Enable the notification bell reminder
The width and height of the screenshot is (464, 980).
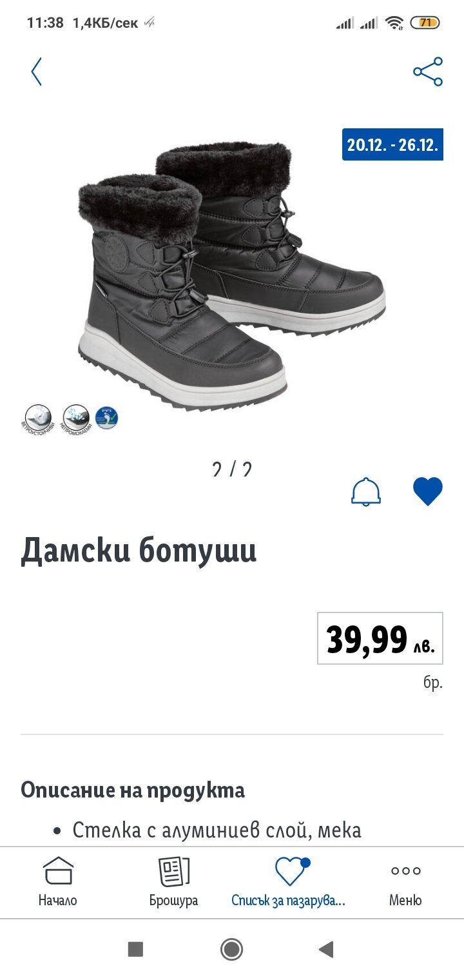(x=366, y=492)
